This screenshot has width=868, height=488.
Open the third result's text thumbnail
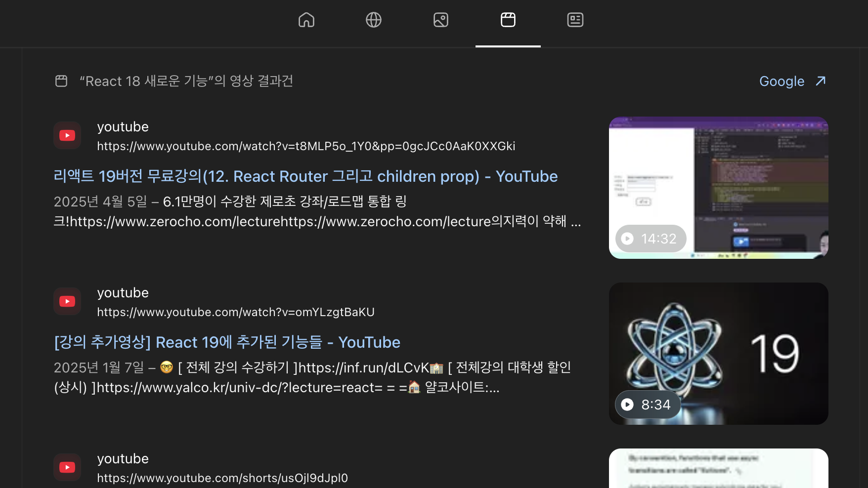(x=719, y=468)
